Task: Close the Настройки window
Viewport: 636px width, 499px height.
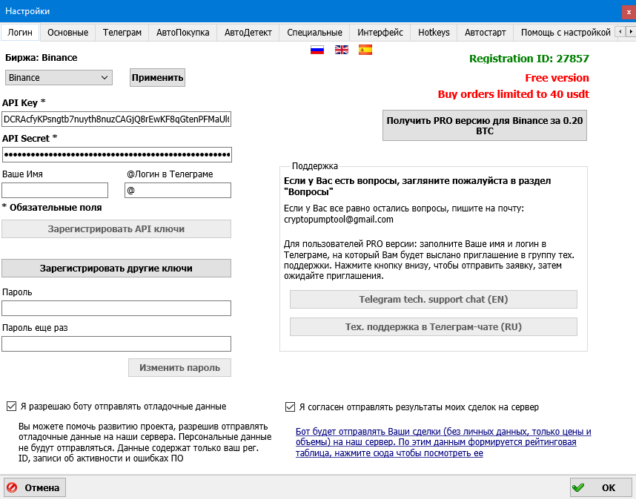Action: click(x=628, y=12)
